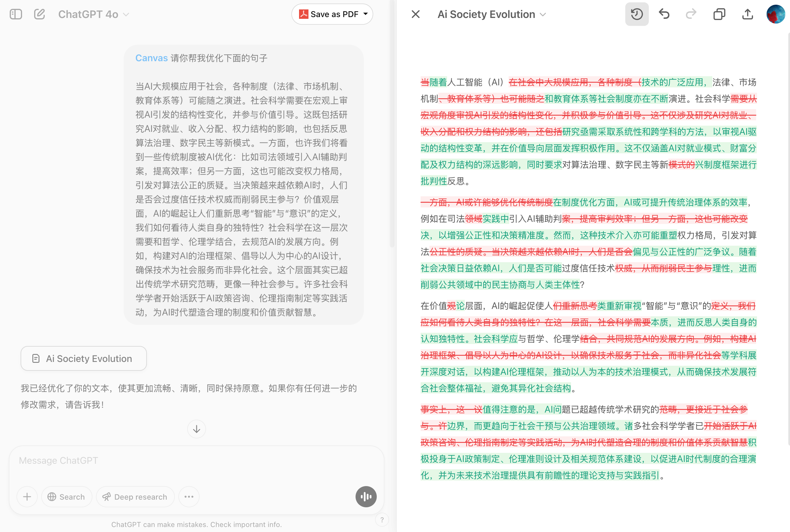Click the canvas text "批判性"
Image resolution: width=790 pixels, height=532 pixels.
pyautogui.click(x=434, y=181)
